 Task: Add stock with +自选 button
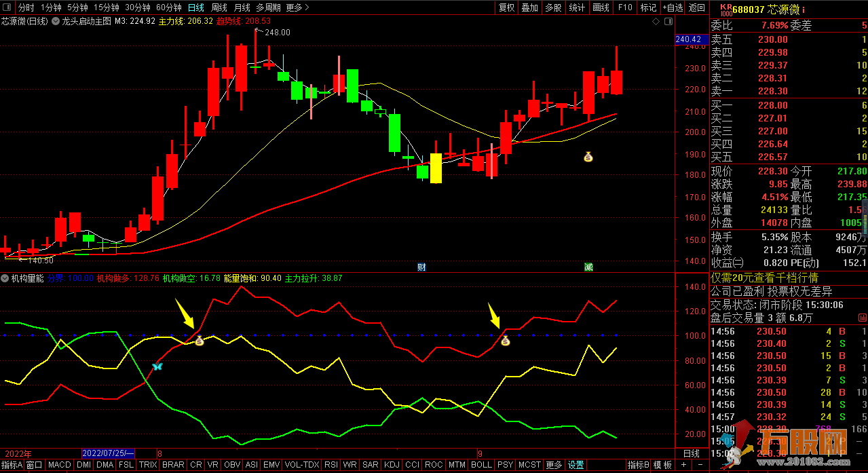pos(671,7)
